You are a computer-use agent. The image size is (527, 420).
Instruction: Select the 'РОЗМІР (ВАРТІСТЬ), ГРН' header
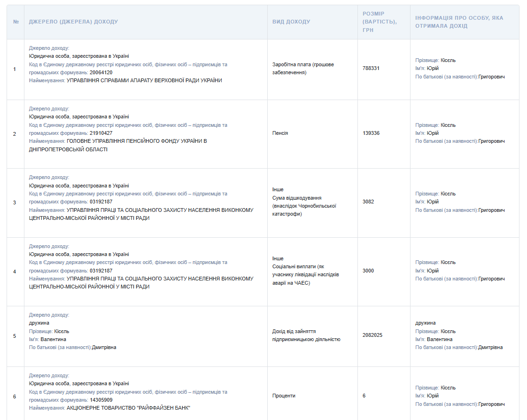click(380, 22)
